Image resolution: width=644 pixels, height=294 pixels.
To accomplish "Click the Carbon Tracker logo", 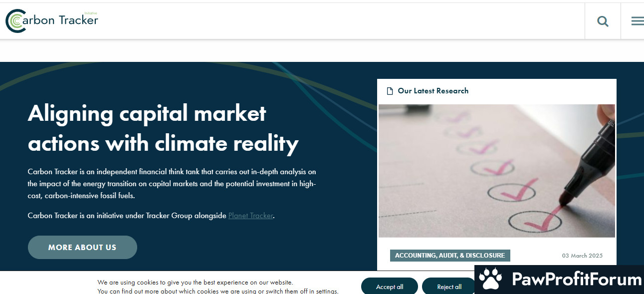I will [x=52, y=21].
